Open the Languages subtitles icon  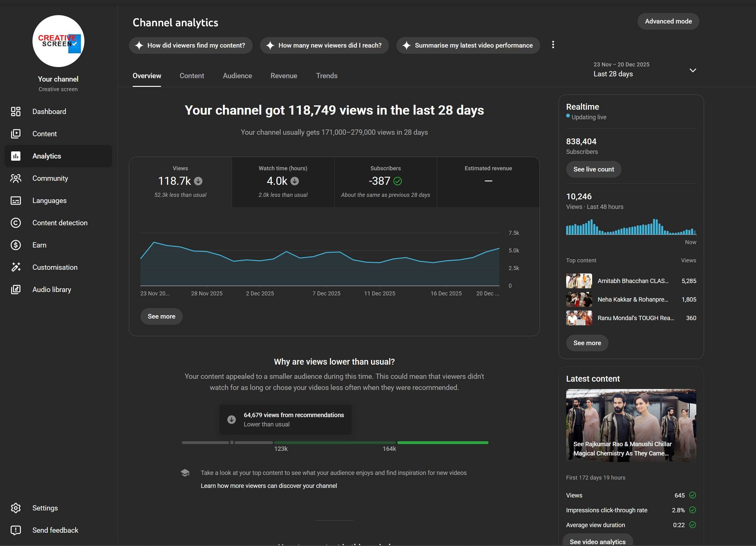point(16,201)
